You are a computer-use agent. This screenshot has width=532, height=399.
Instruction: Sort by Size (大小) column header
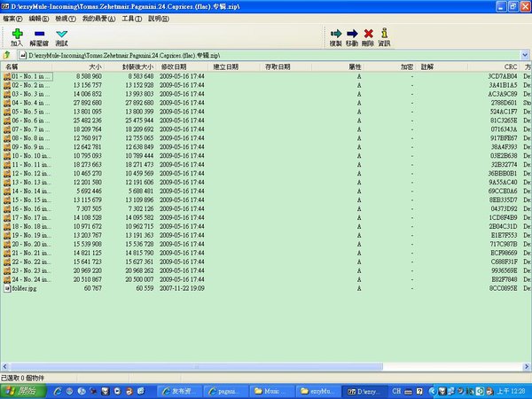[x=78, y=66]
